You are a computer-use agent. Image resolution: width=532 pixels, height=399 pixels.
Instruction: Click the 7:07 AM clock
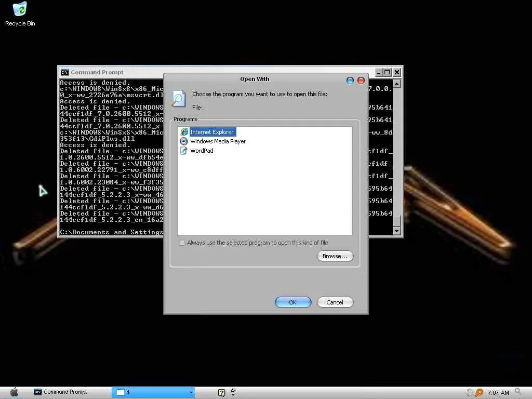(498, 393)
